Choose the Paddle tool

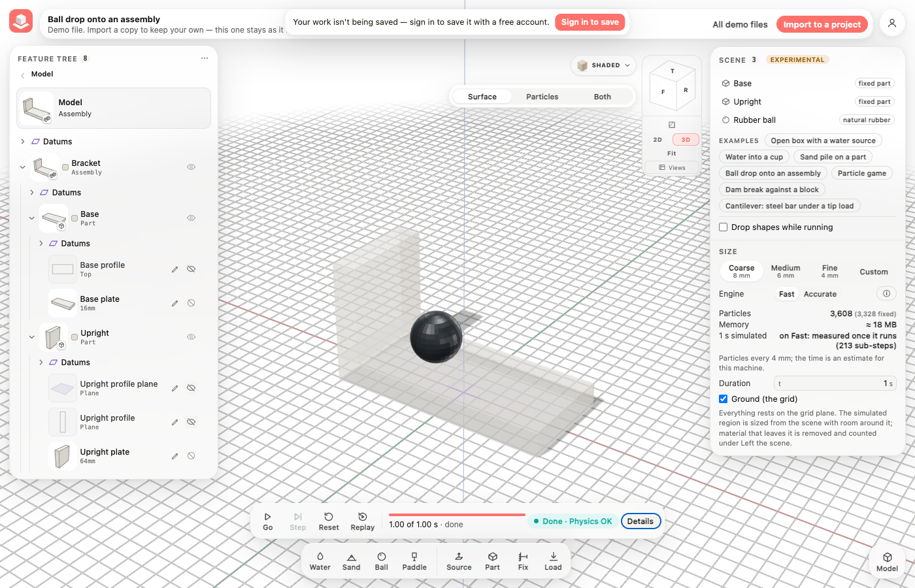click(414, 561)
